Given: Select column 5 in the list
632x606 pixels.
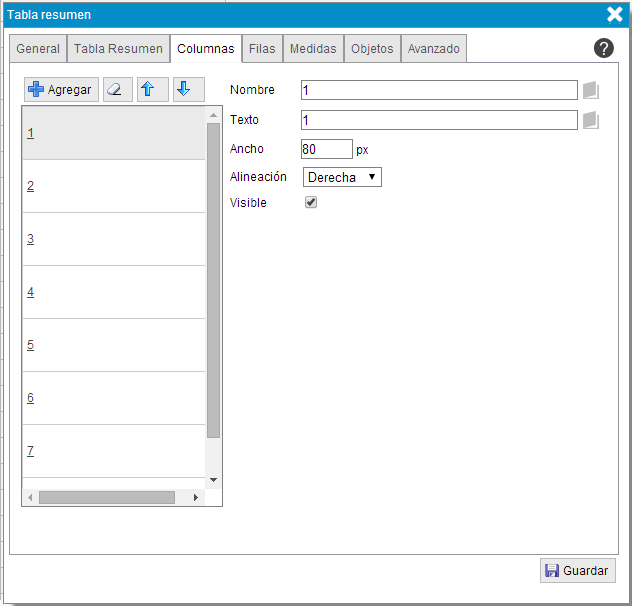Looking at the screenshot, I should pos(31,345).
